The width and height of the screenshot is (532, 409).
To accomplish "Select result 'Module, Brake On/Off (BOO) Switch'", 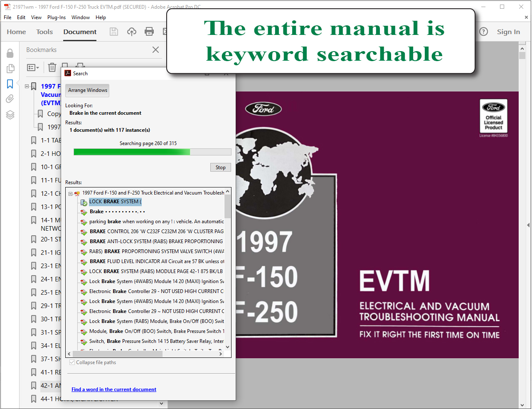I will coord(157,331).
